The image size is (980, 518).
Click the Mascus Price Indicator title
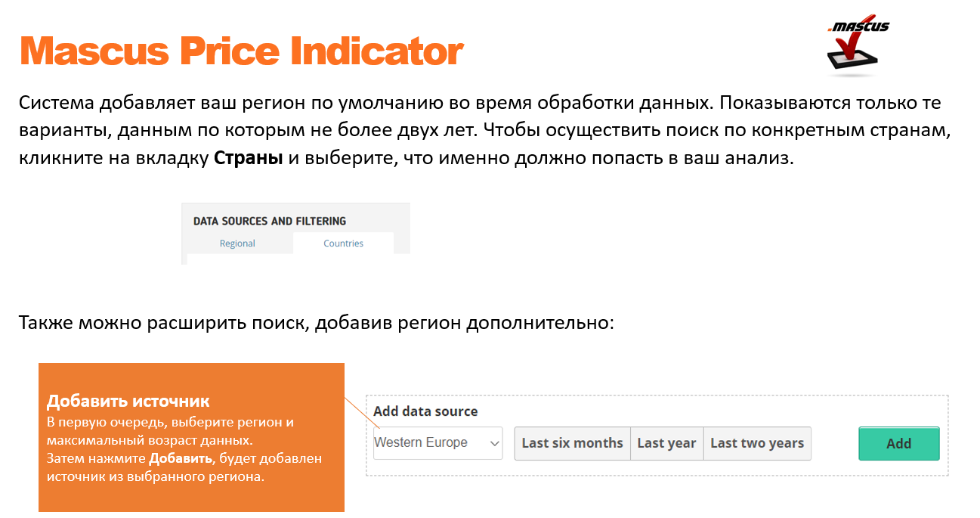tap(241, 51)
